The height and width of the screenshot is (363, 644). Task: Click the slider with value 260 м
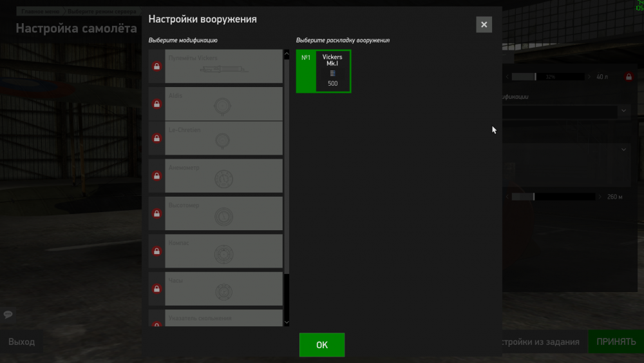(553, 197)
